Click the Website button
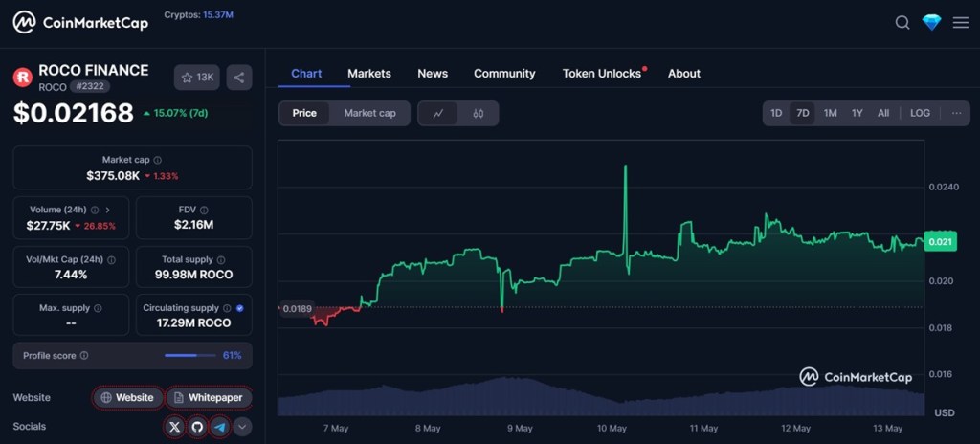This screenshot has height=444, width=980. coord(127,397)
